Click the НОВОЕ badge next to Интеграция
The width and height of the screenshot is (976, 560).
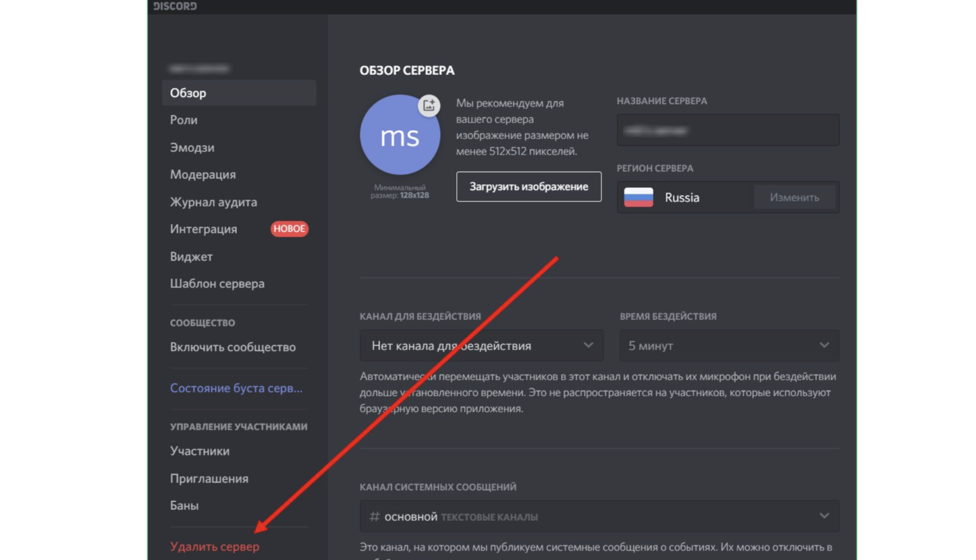coord(289,229)
